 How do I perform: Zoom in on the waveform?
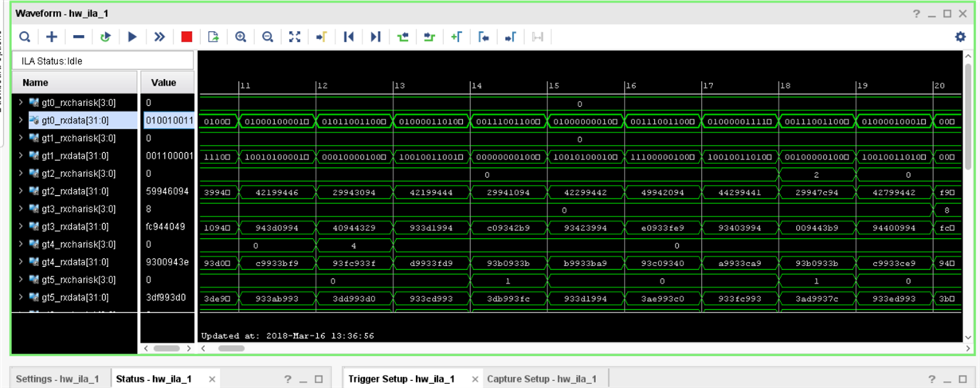241,37
